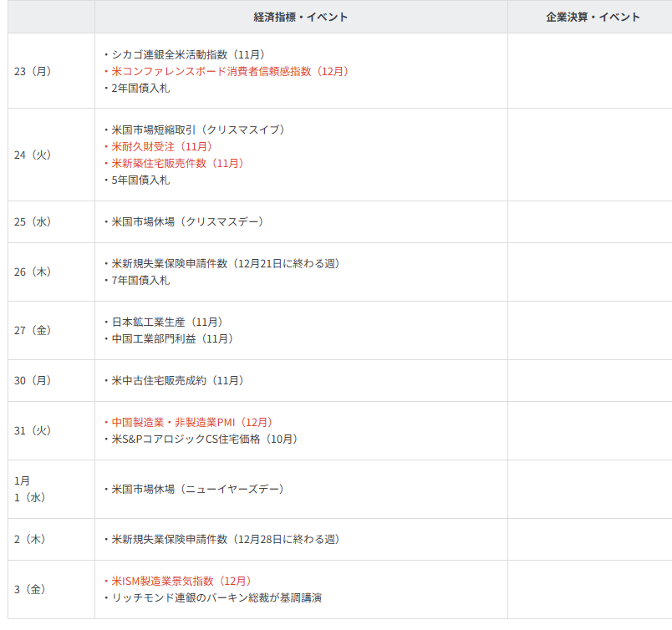
Task: Select the 経済指標・イベント column header
Action: pos(301,17)
